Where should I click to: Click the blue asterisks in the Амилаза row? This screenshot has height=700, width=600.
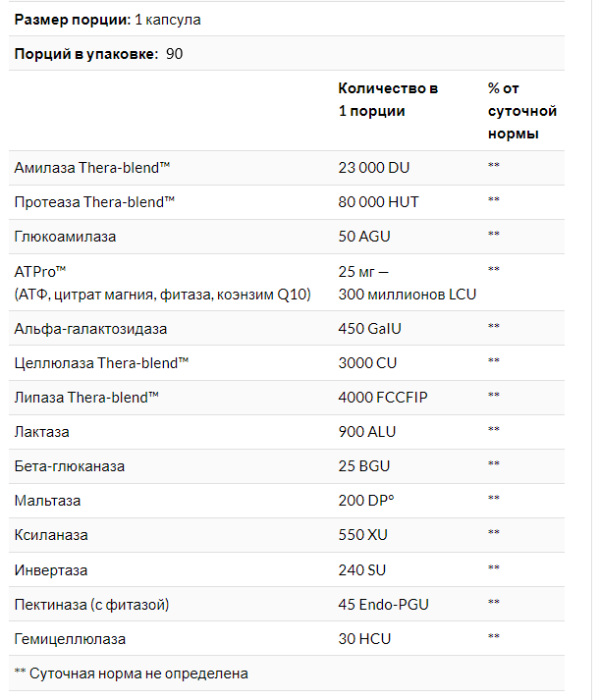(494, 168)
